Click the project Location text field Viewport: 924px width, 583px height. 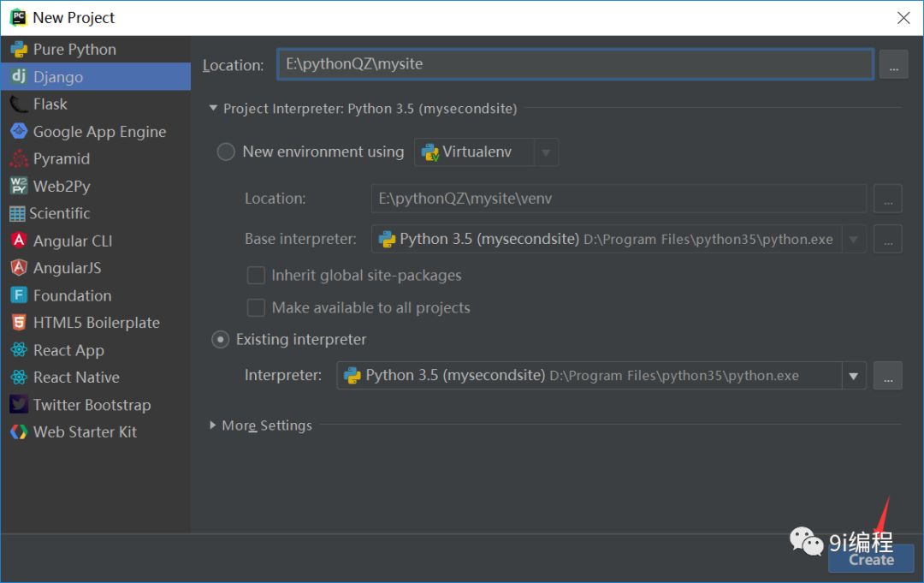574,64
